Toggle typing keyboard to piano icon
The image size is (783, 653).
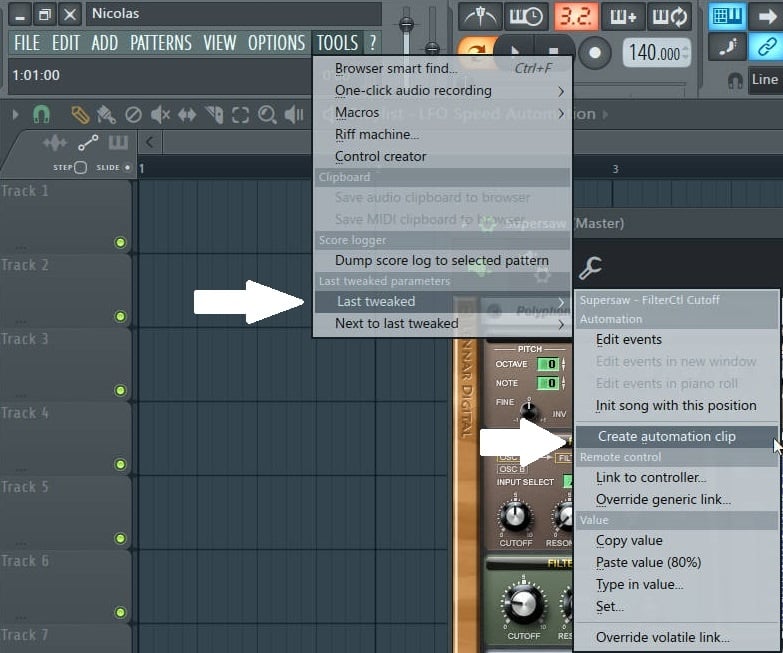pos(727,16)
